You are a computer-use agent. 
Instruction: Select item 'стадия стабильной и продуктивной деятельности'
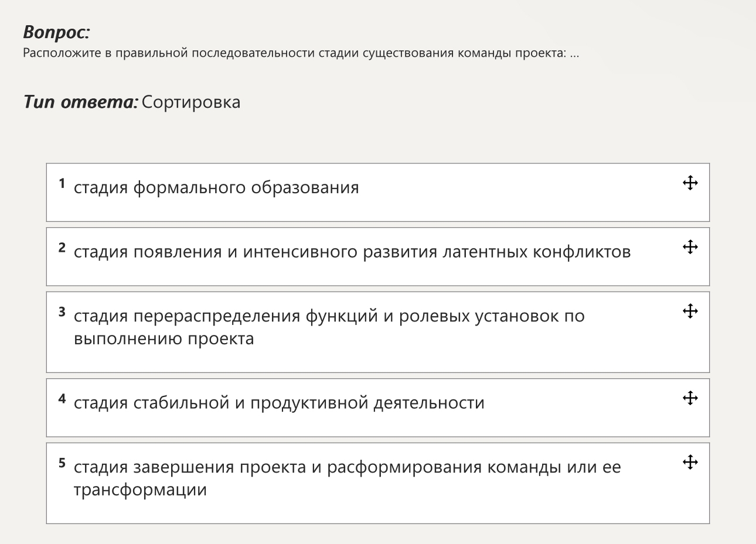coord(378,408)
